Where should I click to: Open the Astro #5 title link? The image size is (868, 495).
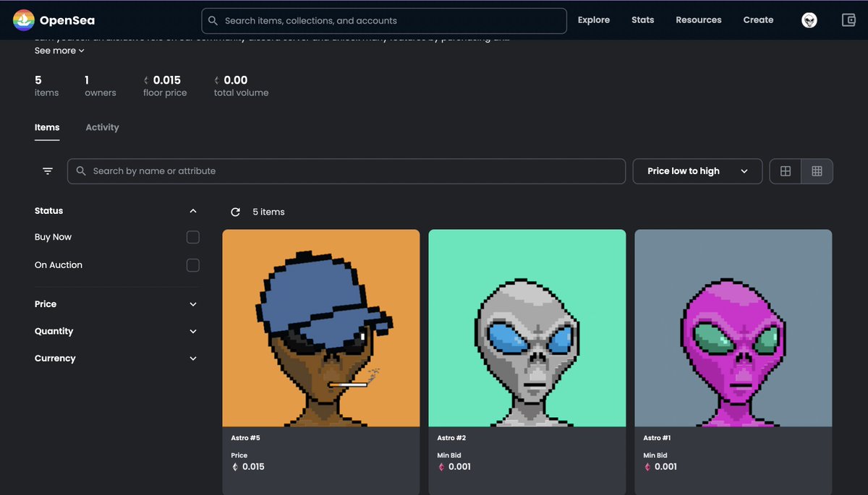pos(245,438)
